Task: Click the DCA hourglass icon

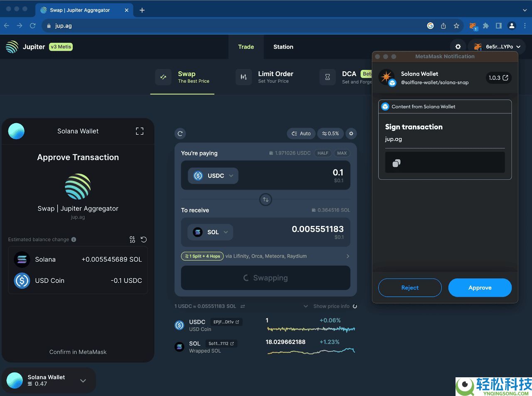Action: point(328,77)
